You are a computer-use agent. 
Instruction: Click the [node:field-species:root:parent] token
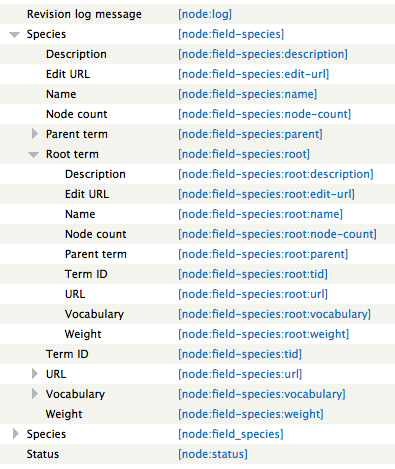263,254
